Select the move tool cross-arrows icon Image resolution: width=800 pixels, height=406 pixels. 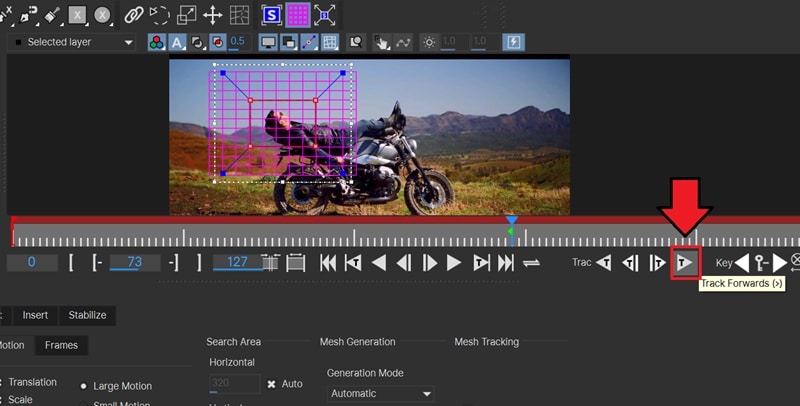pyautogui.click(x=213, y=15)
